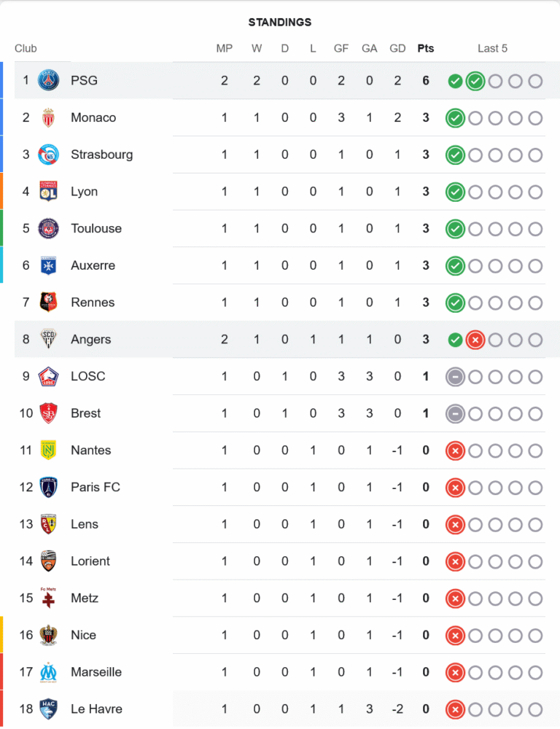Click the LOSC club crest
This screenshot has width=560, height=729.
coord(48,376)
